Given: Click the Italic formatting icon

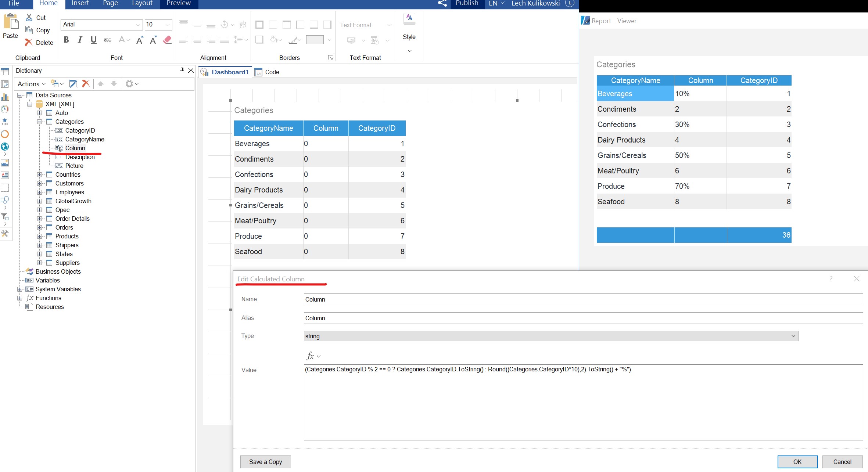Looking at the screenshot, I should click(80, 40).
